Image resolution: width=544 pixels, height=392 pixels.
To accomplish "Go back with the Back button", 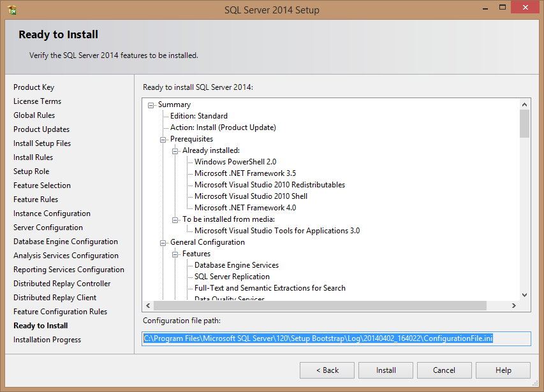I will point(327,370).
